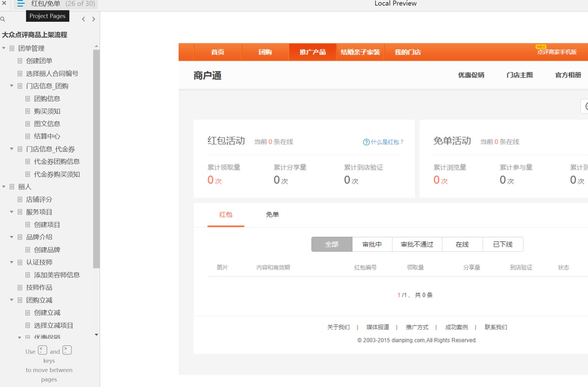
Task: Select the 推广产品 navigation tab
Action: (312, 52)
